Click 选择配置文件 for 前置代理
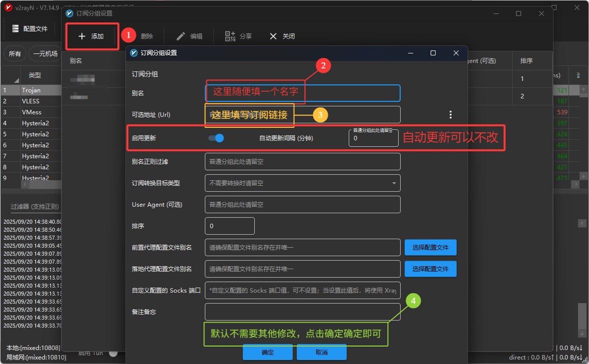The height and width of the screenshot is (364, 589). point(430,248)
